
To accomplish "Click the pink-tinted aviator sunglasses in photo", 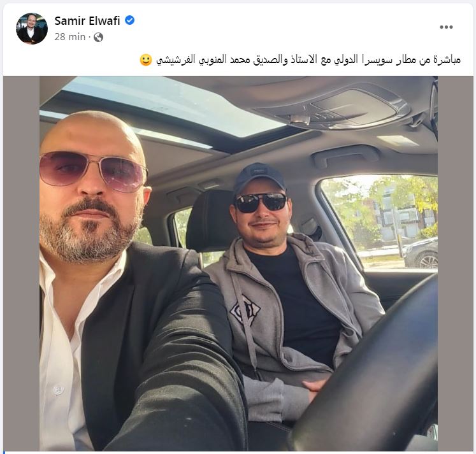I will (92, 171).
